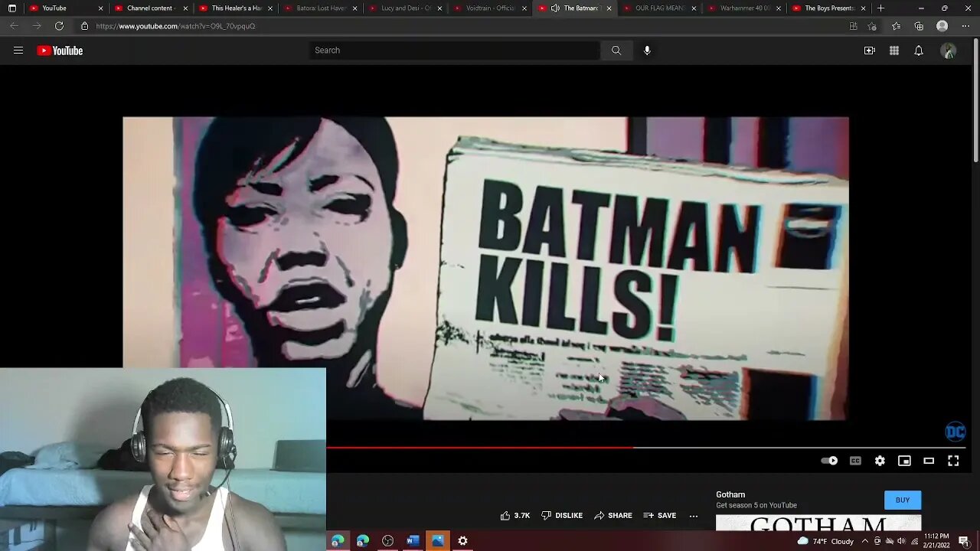This screenshot has height=551, width=980.
Task: Enable the miniplayer
Action: point(904,461)
